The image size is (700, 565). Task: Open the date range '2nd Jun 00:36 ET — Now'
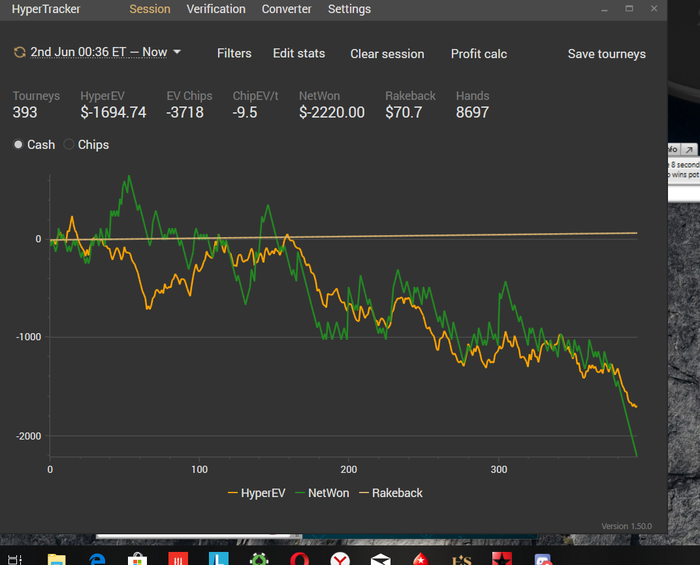pyautogui.click(x=99, y=52)
